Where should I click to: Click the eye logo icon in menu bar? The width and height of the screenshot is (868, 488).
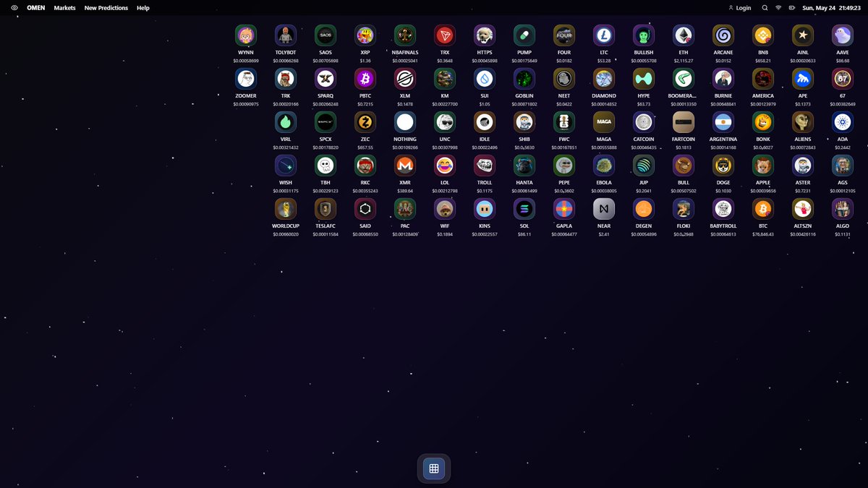tap(14, 8)
